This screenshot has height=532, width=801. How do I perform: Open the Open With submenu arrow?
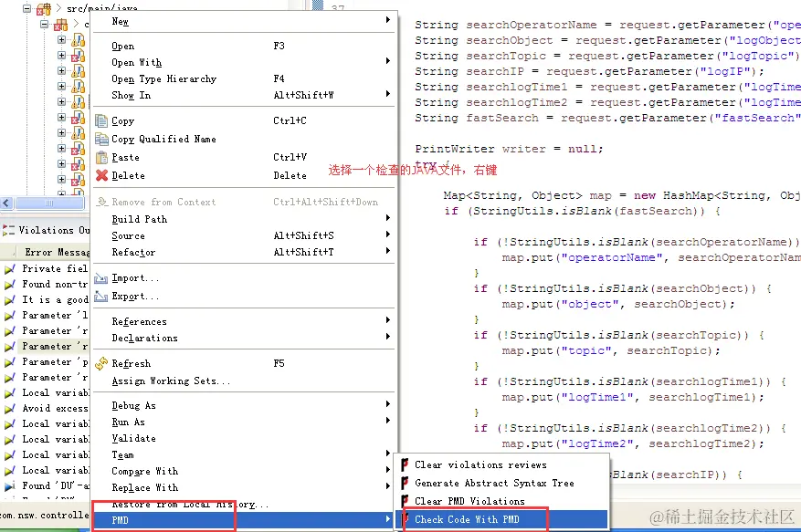[x=388, y=61]
